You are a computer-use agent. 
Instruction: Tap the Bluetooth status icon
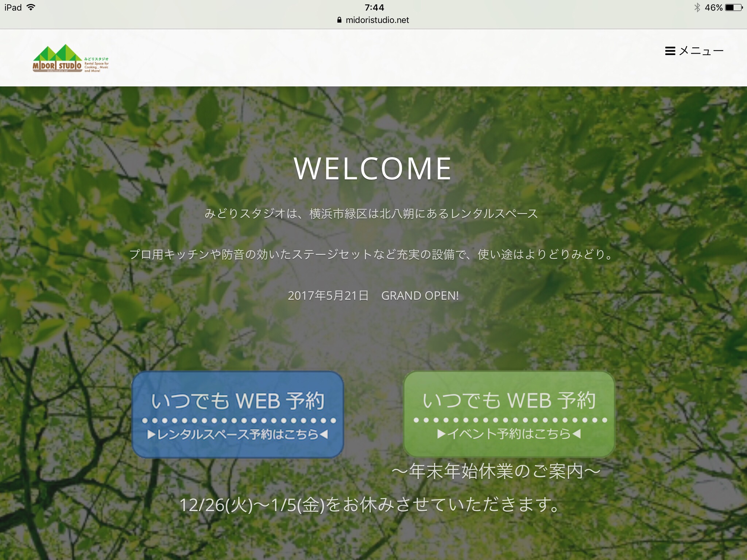697,8
